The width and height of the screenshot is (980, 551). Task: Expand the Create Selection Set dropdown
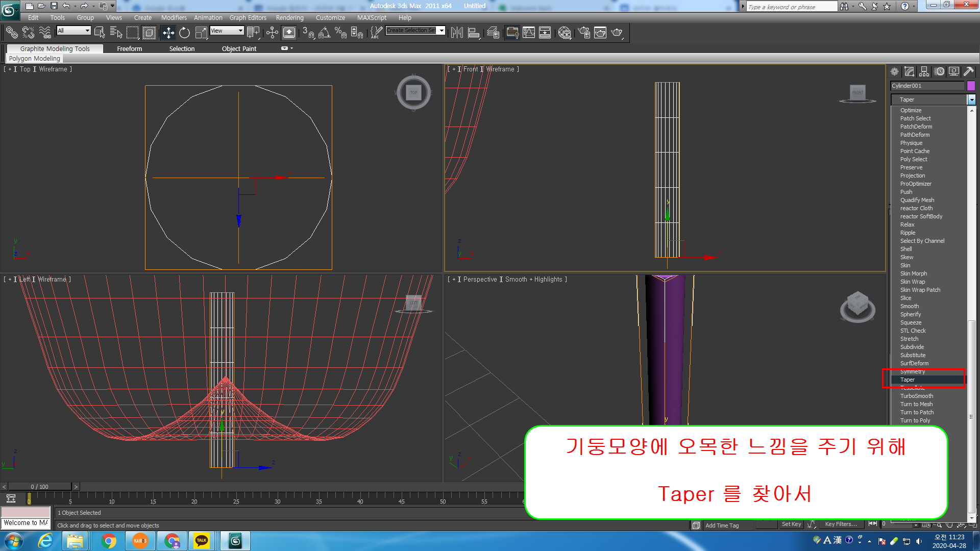pos(442,31)
